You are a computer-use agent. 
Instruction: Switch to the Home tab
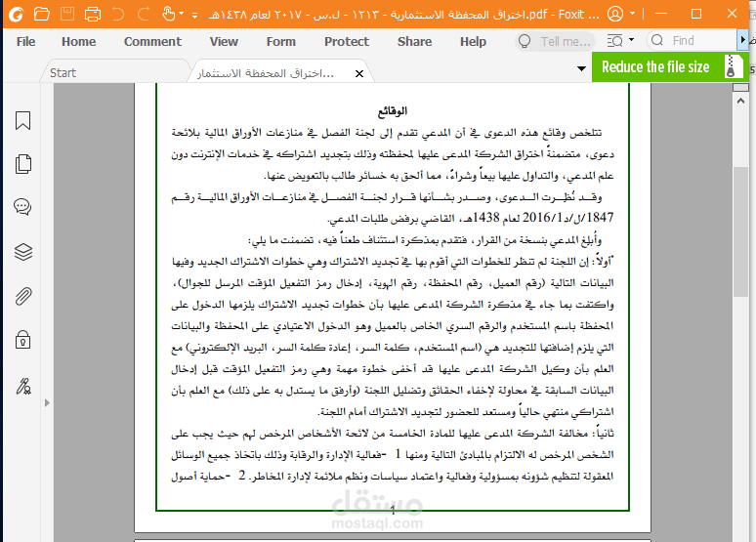click(78, 41)
